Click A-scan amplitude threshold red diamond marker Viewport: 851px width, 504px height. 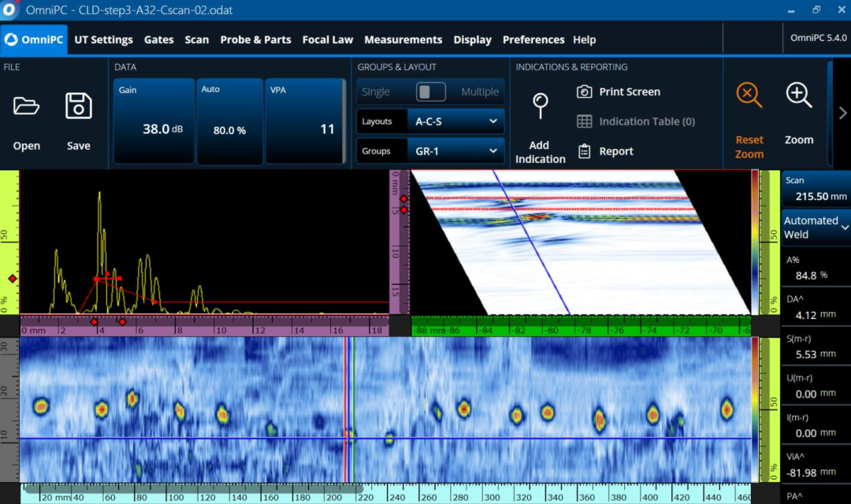12,279
